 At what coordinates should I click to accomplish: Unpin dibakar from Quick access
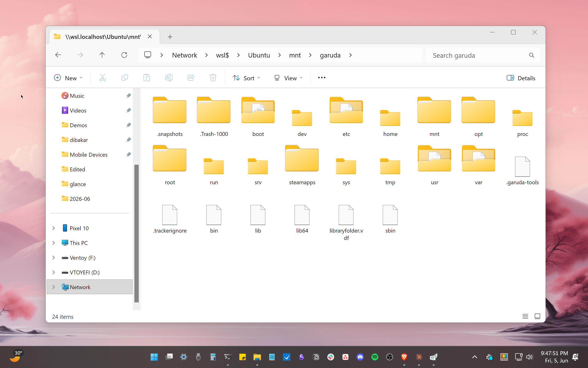pos(129,140)
